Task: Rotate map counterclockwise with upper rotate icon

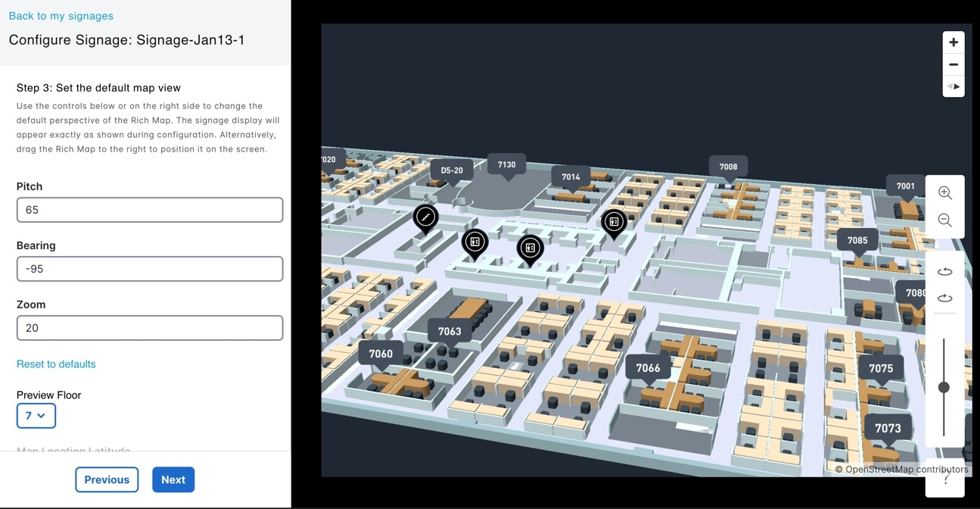Action: (944, 271)
